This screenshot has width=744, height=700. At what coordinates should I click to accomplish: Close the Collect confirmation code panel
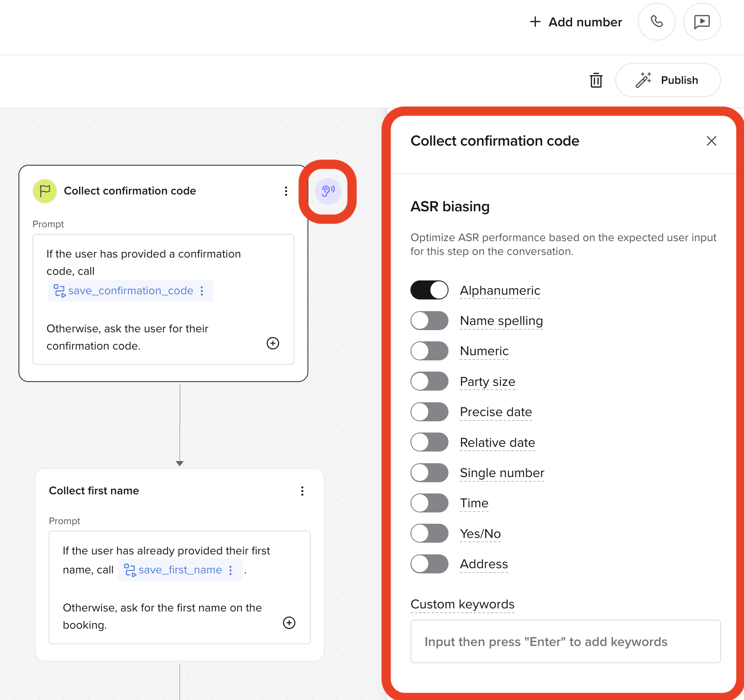711,141
